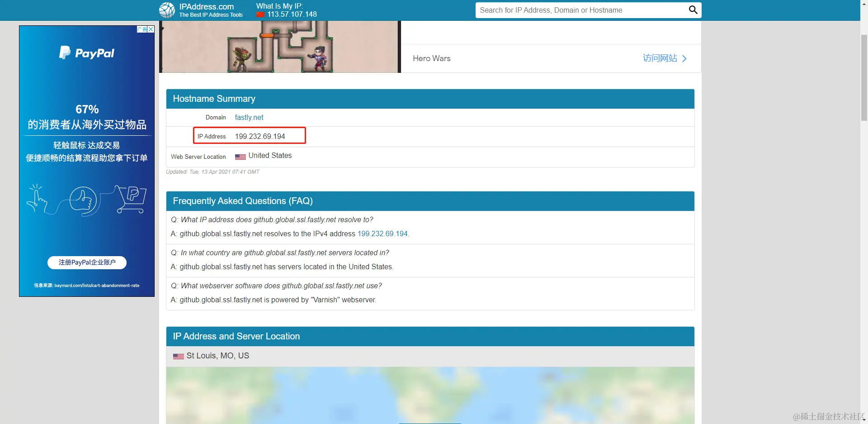Click the page vertical scrollbar thumb
The width and height of the screenshot is (868, 424).
pyautogui.click(x=864, y=77)
